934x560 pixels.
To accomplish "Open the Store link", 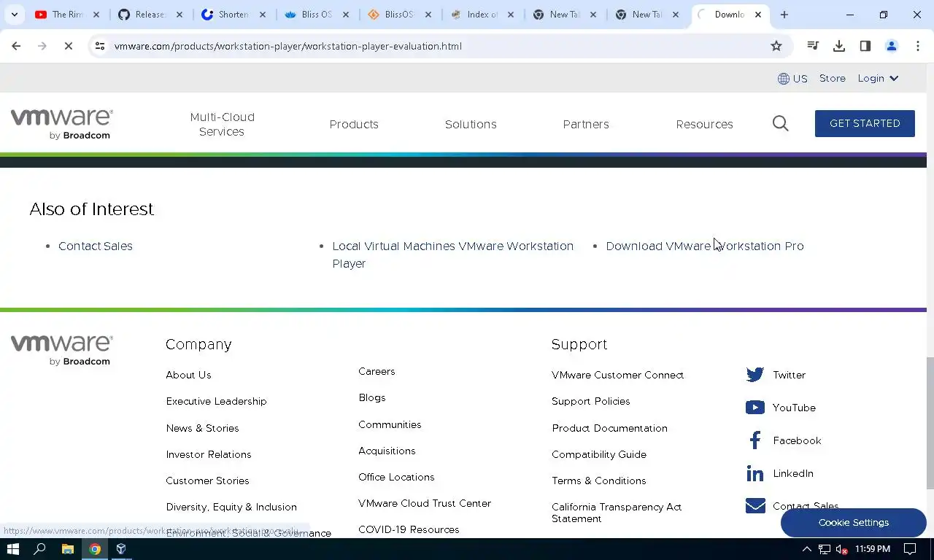I will coord(833,78).
